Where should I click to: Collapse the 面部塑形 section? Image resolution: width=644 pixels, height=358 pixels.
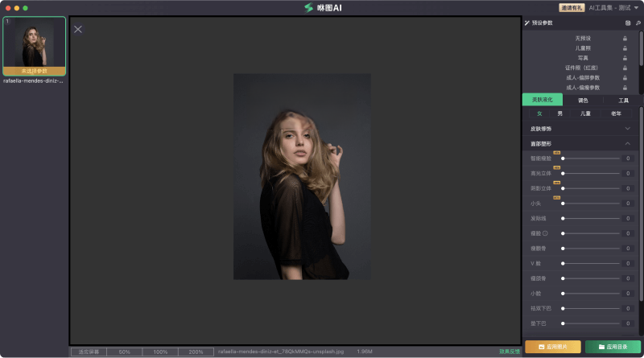(627, 143)
